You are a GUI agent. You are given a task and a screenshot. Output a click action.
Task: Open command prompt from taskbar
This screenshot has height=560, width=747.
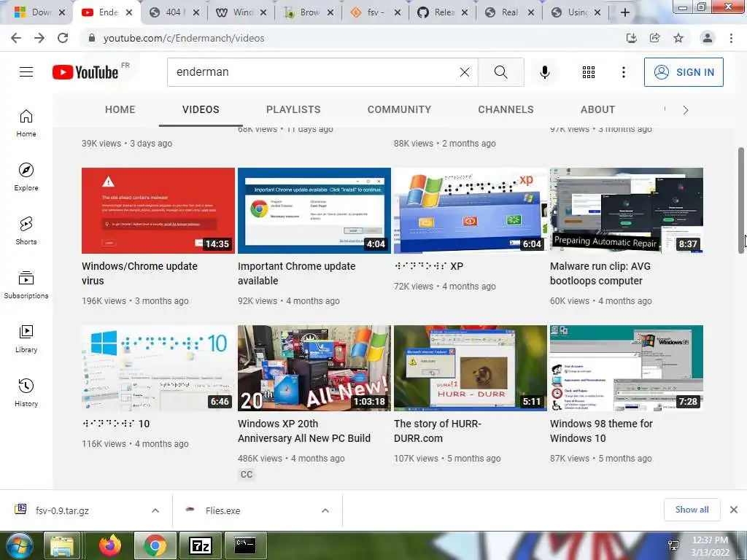245,545
